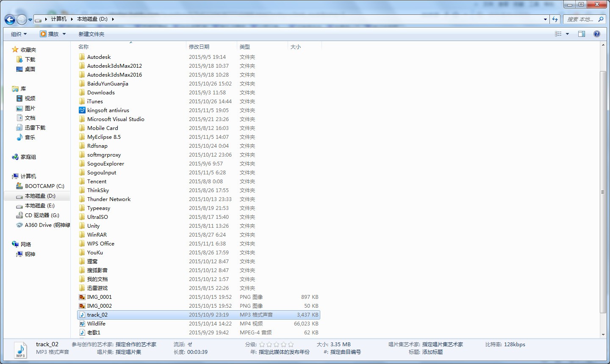Select the track_02 MP3 file icon

[x=82, y=314]
